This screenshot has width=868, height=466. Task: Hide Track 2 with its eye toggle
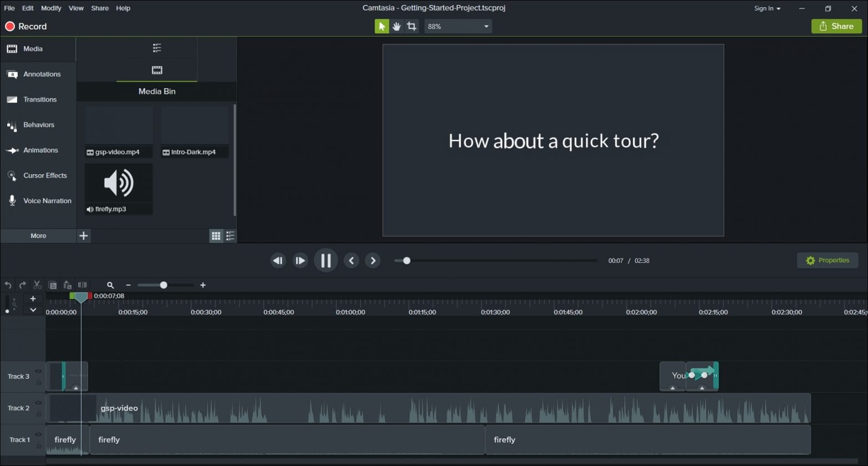(39, 403)
